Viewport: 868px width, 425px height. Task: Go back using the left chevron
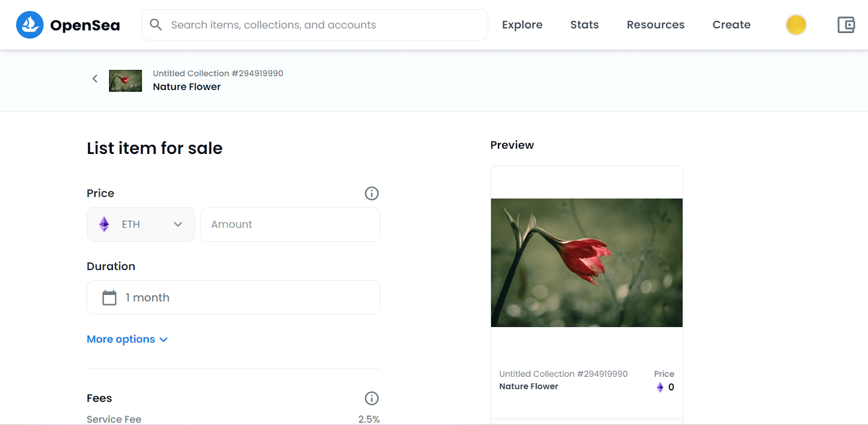(95, 79)
